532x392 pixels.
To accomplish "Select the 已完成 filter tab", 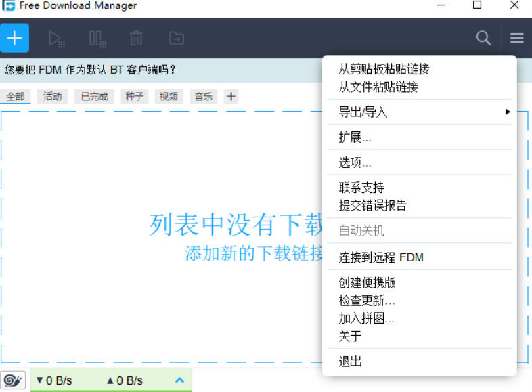I will pyautogui.click(x=94, y=96).
